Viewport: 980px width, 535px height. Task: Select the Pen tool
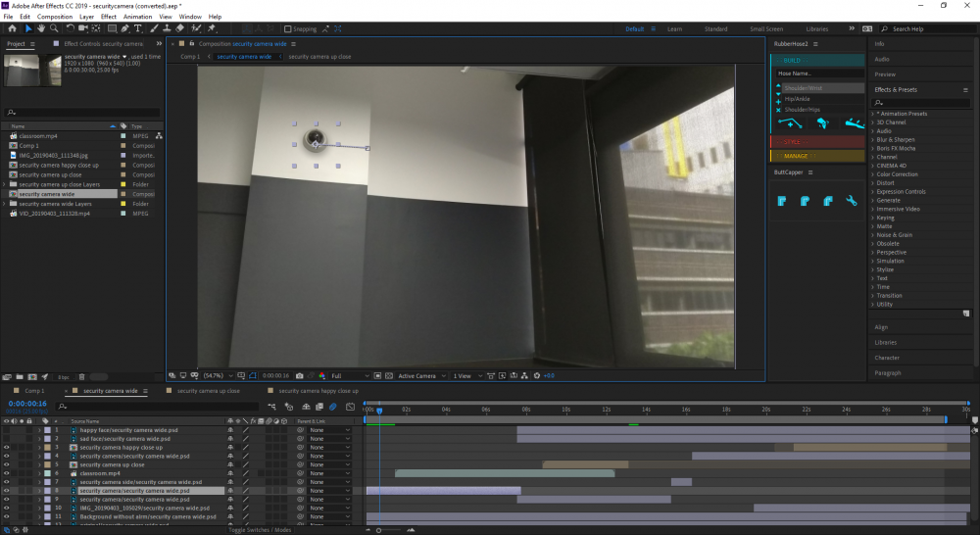pyautogui.click(x=125, y=28)
